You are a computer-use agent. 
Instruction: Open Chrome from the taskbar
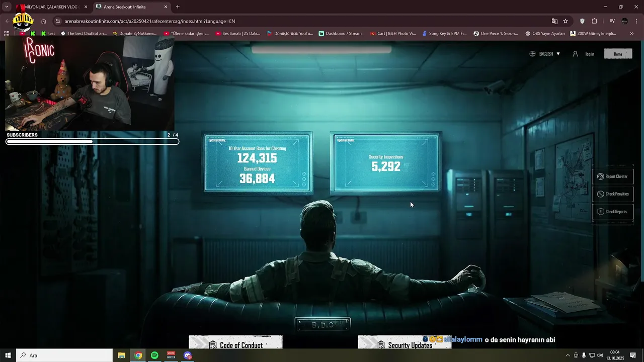pyautogui.click(x=138, y=355)
